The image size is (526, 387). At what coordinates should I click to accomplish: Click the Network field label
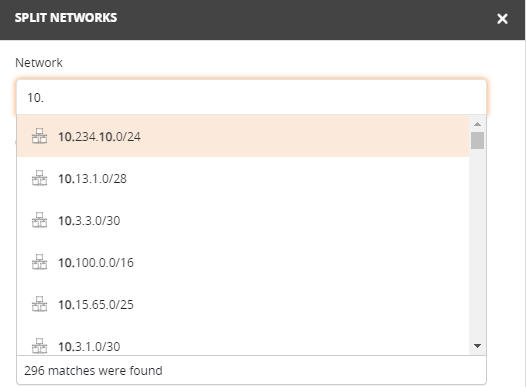39,63
